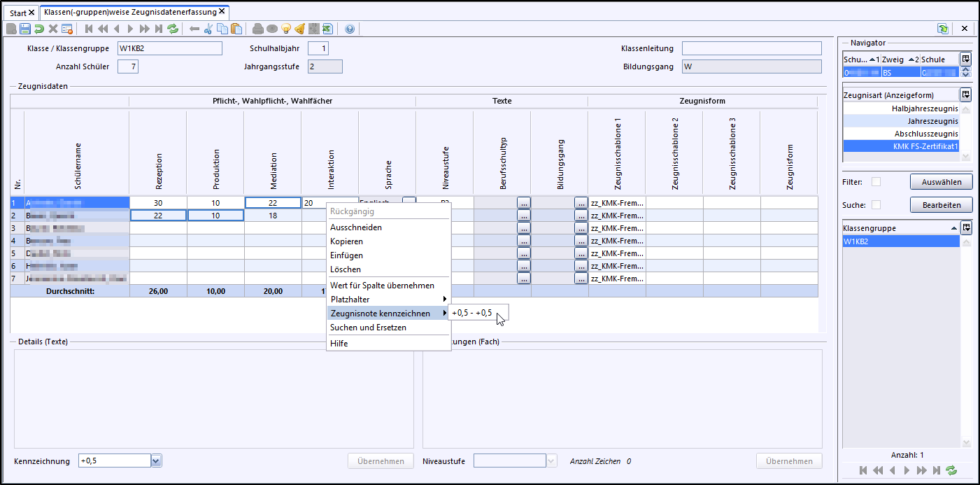
Task: Click the save diskette icon in toolbar
Action: (25, 29)
